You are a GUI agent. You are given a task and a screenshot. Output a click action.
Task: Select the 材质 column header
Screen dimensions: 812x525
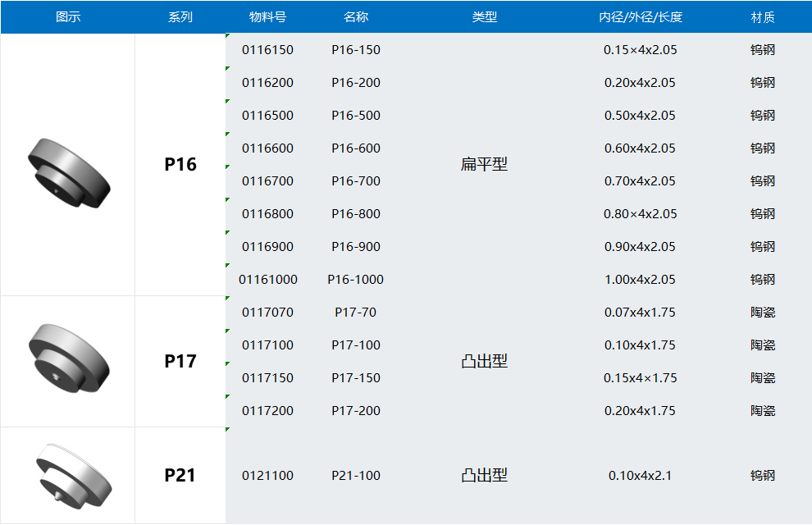point(763,17)
